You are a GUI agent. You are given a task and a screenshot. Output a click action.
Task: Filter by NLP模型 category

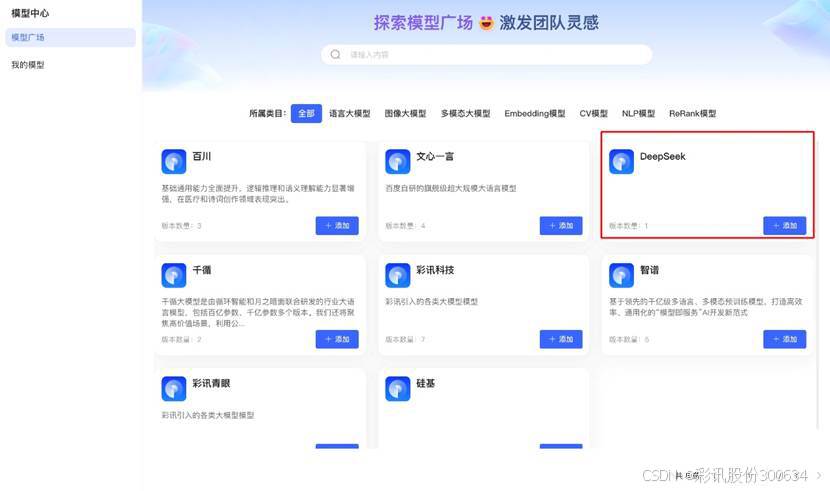coord(638,113)
